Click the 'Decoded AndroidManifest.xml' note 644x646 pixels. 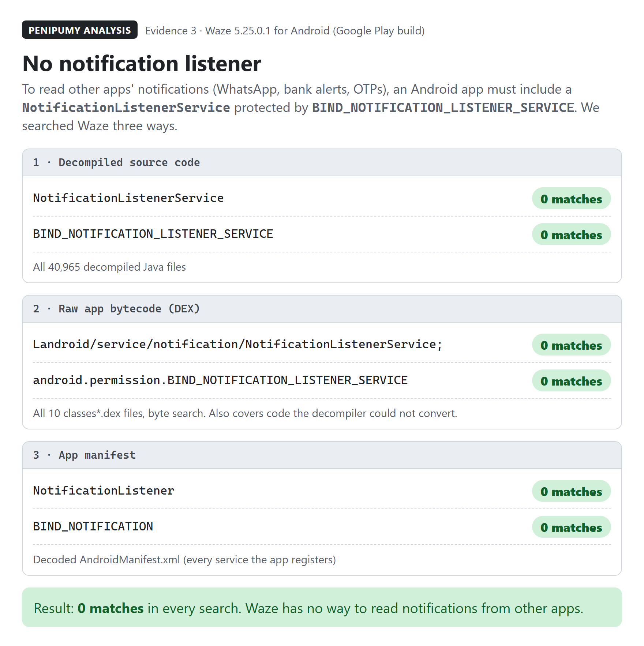[x=184, y=560]
